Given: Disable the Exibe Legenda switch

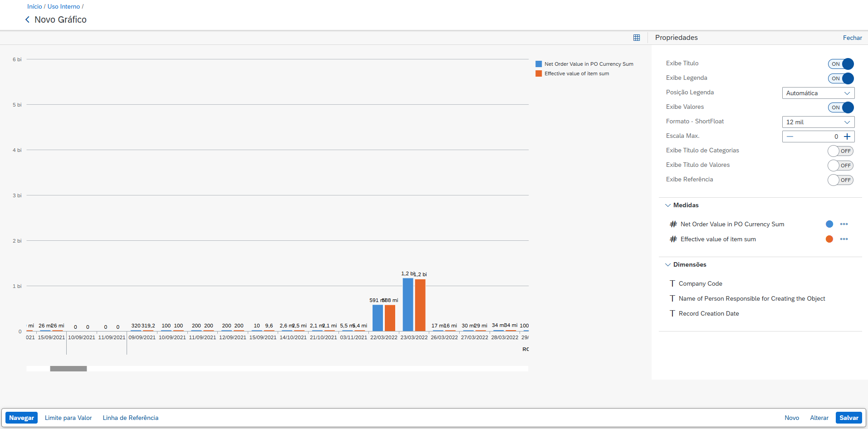Looking at the screenshot, I should tap(841, 78).
